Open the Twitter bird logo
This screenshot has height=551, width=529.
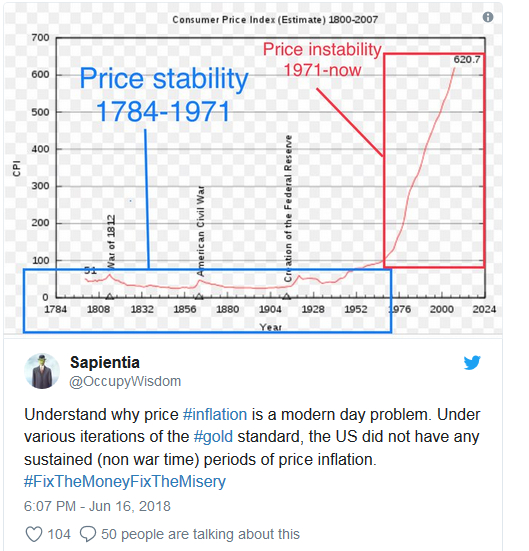(472, 363)
